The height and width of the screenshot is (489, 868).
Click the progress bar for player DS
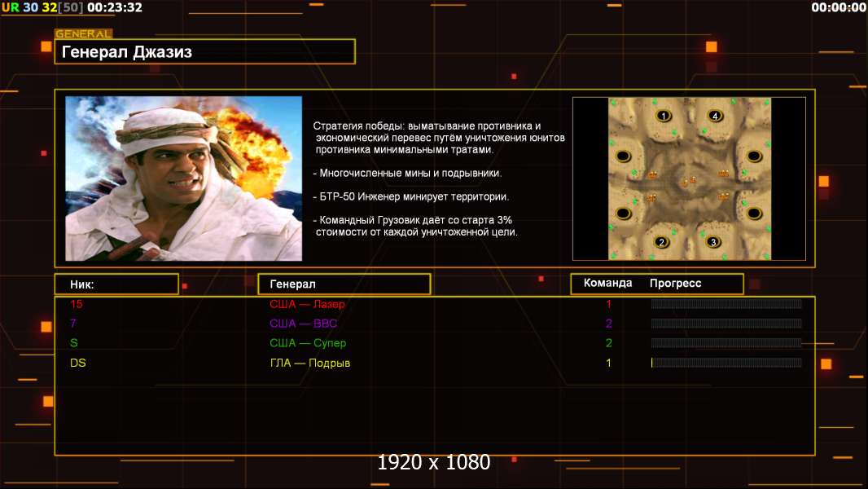click(x=726, y=363)
